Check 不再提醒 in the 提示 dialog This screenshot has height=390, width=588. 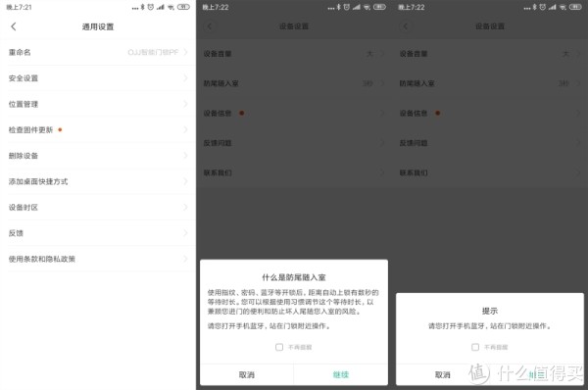[x=475, y=347]
